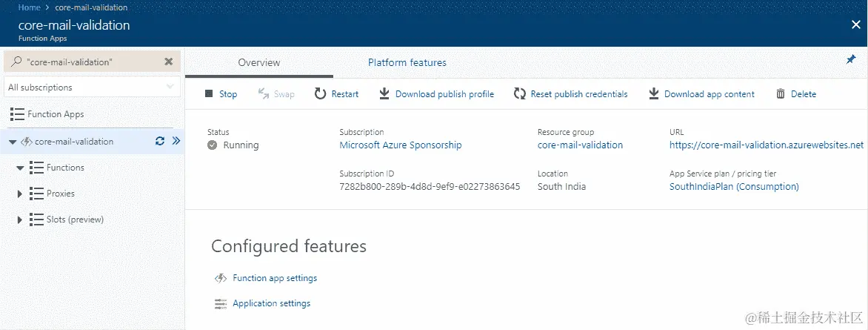Viewport: 868px width, 330px height.
Task: Click the Reset publish credentials icon
Action: tap(519, 93)
